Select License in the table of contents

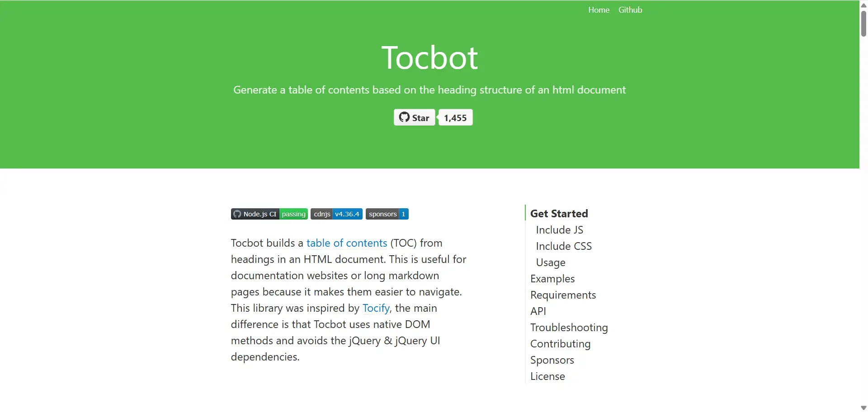(547, 376)
